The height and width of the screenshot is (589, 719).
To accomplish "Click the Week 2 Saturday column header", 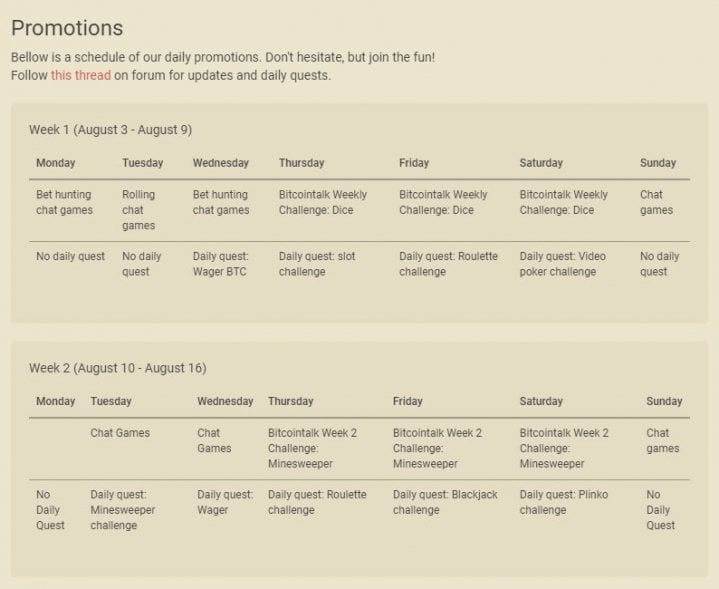I will (541, 401).
